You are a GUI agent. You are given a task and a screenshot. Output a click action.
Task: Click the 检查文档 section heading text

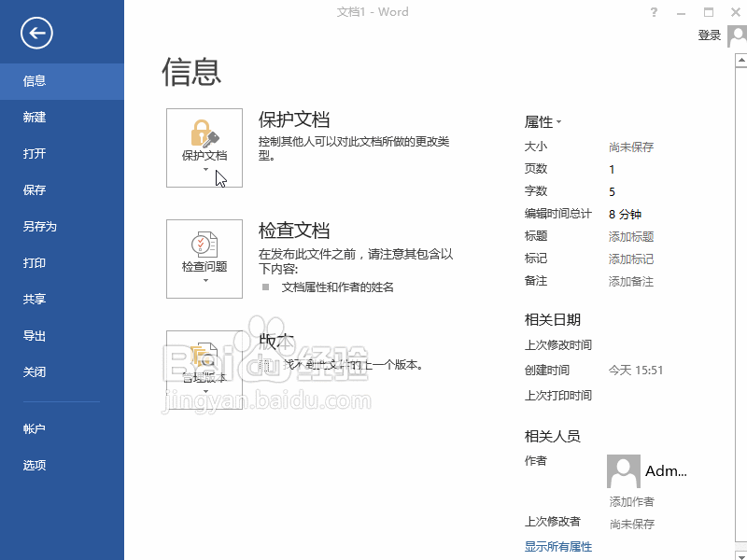(294, 231)
